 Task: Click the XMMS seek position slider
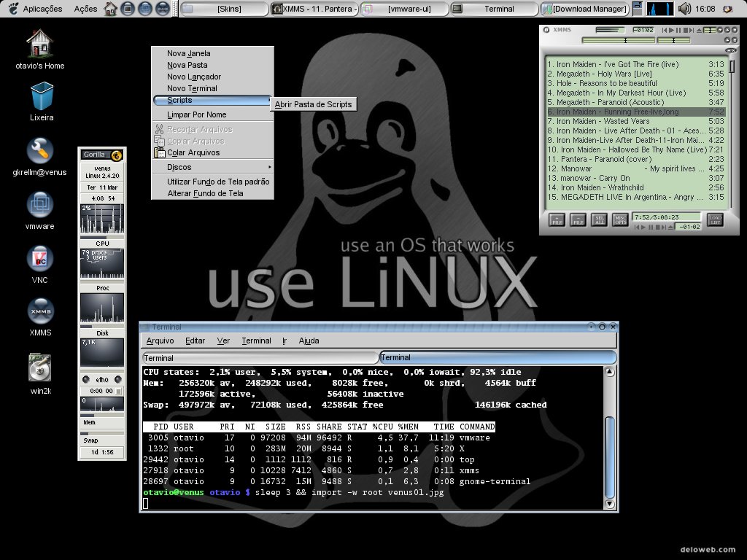click(618, 41)
